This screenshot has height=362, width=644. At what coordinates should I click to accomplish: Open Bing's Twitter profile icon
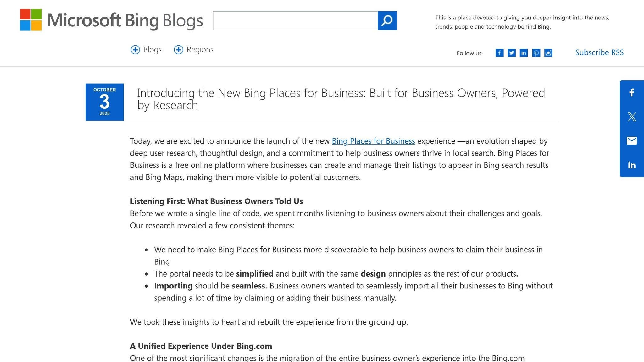pos(511,53)
